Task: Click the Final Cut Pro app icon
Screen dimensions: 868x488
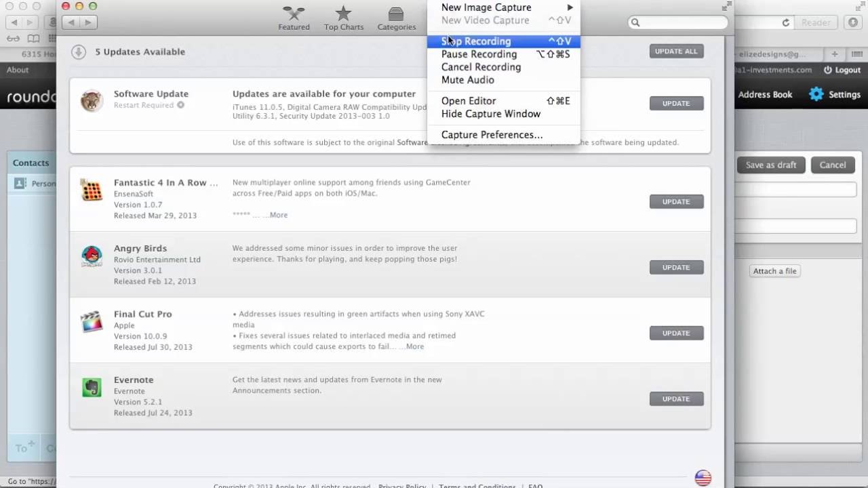Action: tap(92, 321)
